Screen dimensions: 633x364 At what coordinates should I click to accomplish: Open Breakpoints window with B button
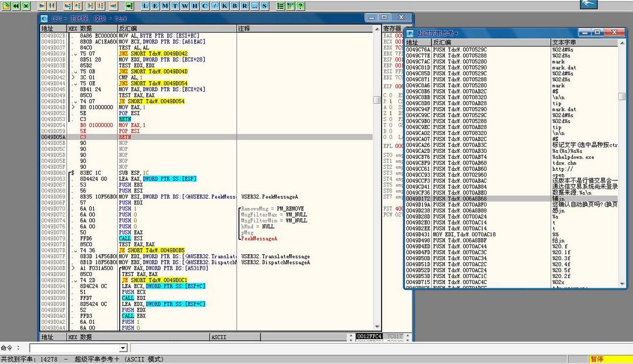pos(234,6)
